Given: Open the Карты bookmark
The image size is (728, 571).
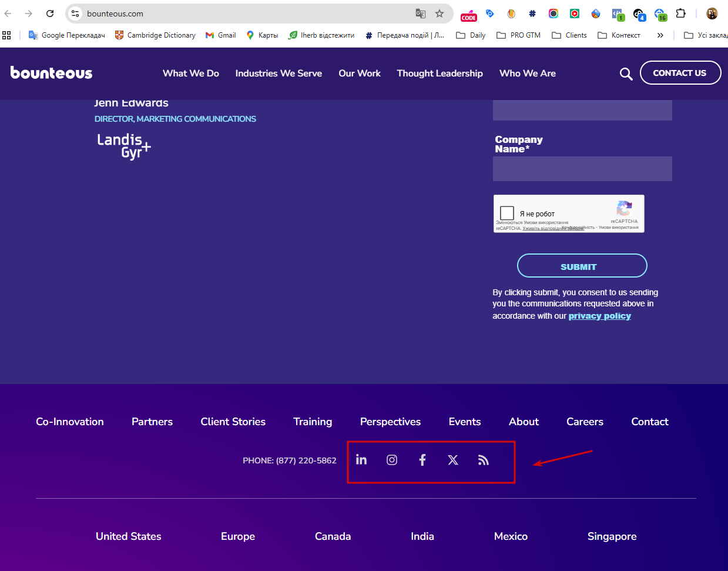Looking at the screenshot, I should (x=262, y=35).
